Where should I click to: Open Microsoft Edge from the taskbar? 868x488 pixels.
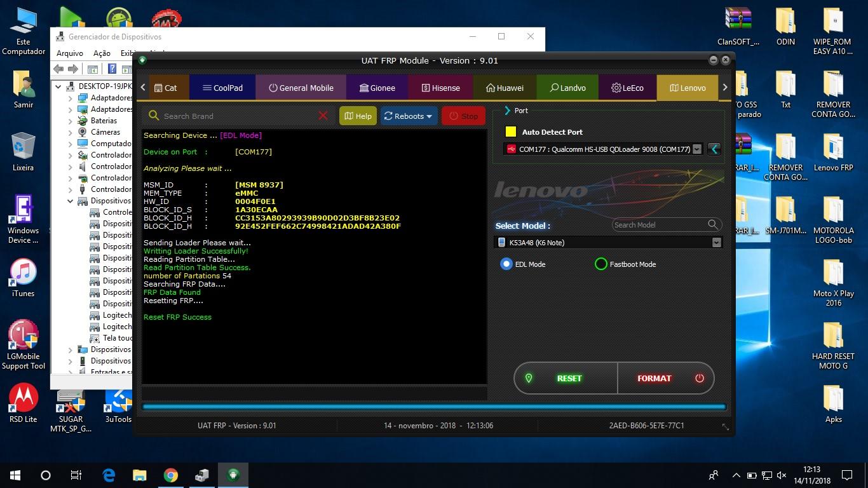tap(109, 475)
